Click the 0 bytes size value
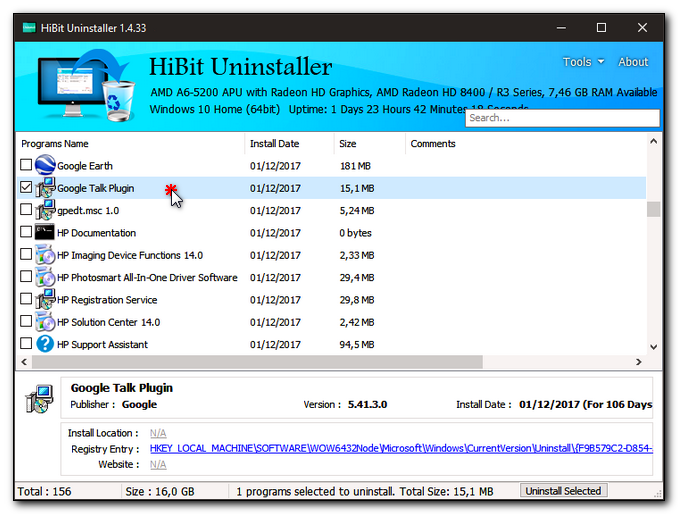Image resolution: width=678 pixels, height=514 pixels. (x=355, y=233)
